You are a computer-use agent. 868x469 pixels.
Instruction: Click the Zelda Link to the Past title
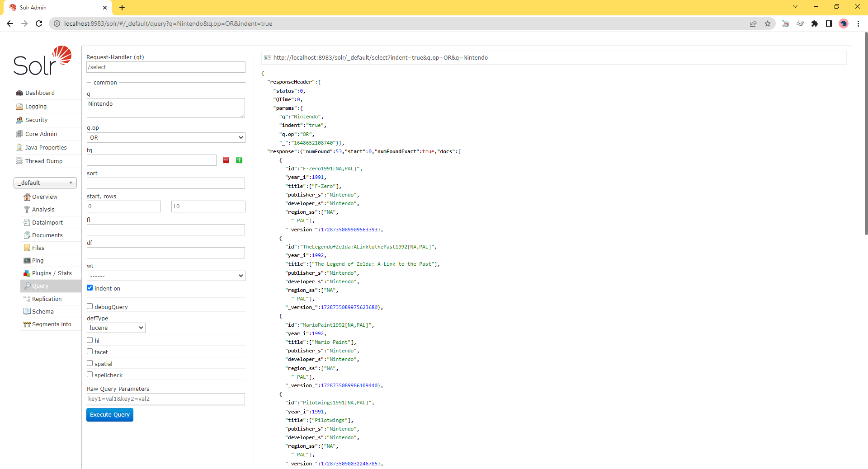point(373,264)
